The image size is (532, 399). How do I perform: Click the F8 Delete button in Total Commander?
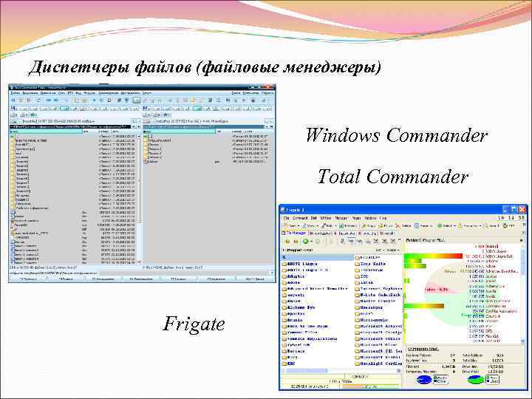tap(216, 279)
